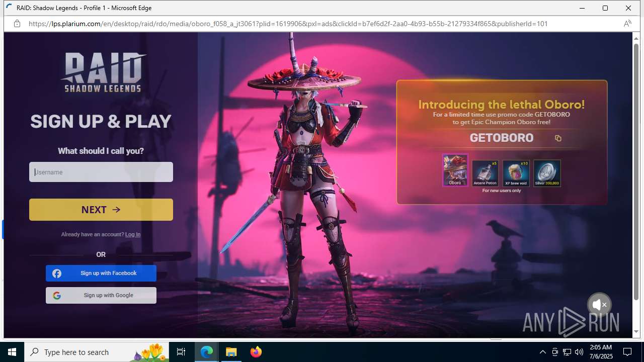Sign up with Facebook button
The image size is (644, 362).
101,274
